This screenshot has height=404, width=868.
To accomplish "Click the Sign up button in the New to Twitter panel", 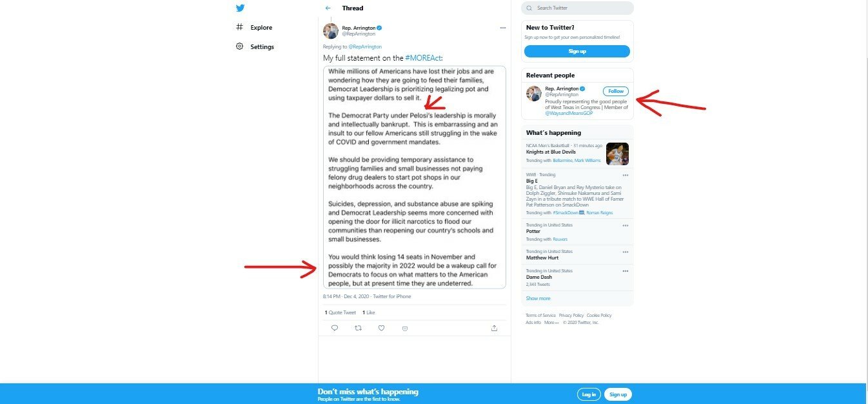I will pos(577,51).
